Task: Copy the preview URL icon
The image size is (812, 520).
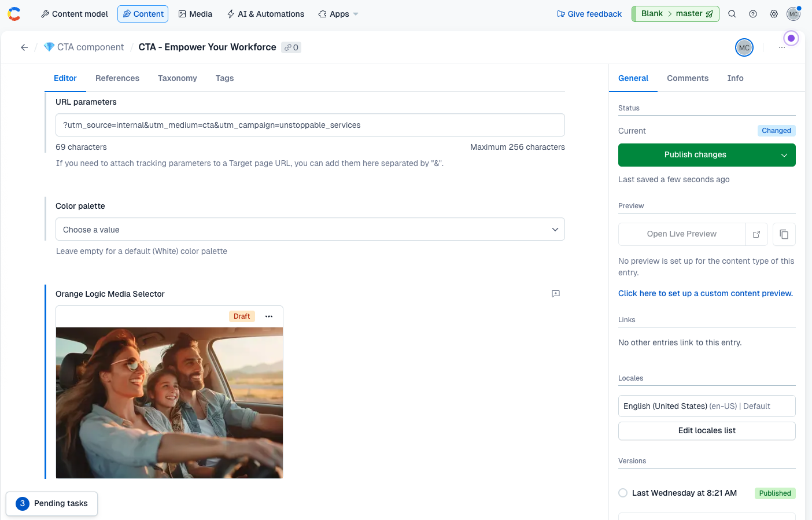Action: 784,234
